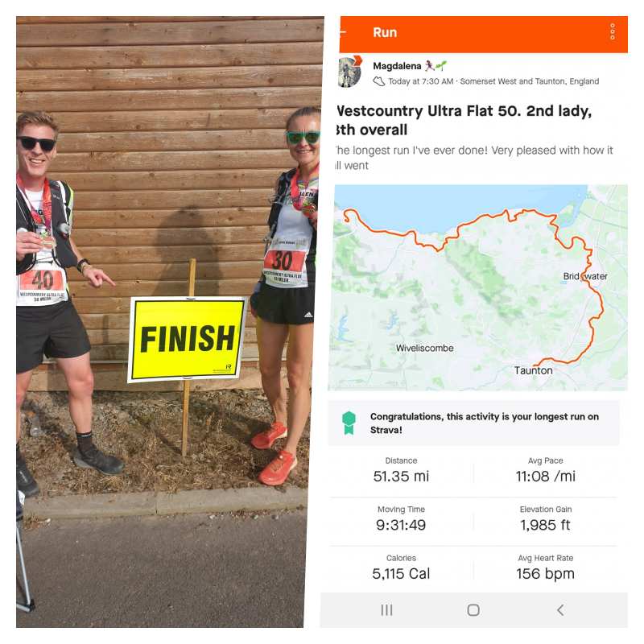Open Magdalena's profile avatar
The image size is (644, 644).
click(x=349, y=72)
